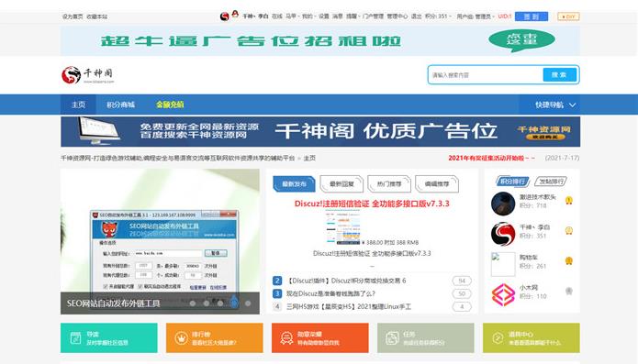Click the QQ penguin icon in top bar
Image resolution: width=638 pixels, height=364 pixels.
point(235,15)
